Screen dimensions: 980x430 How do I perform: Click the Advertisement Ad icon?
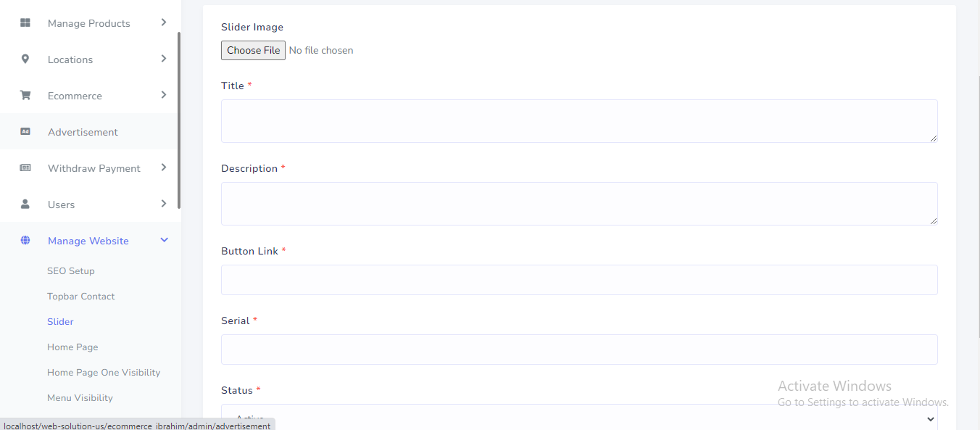click(25, 132)
